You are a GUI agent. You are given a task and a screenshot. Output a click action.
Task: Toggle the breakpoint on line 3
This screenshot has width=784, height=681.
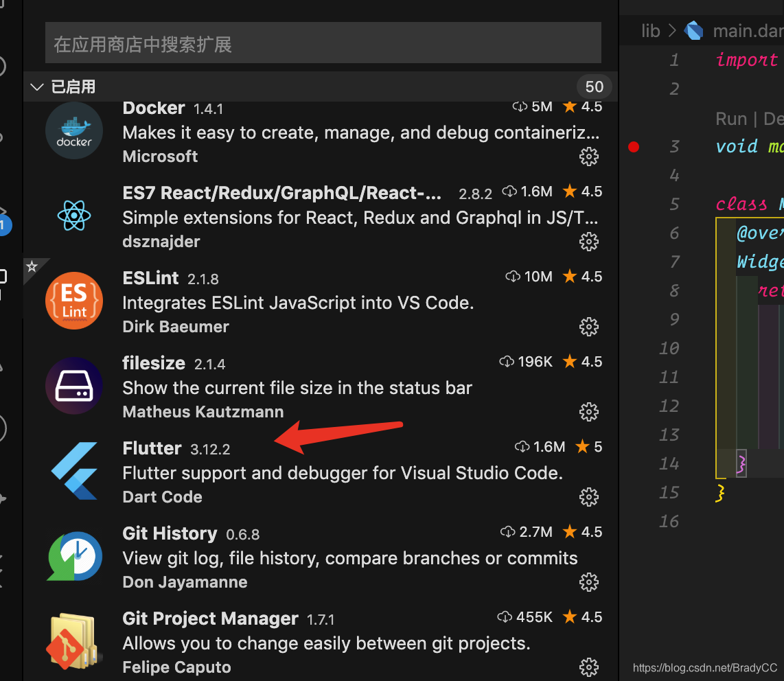point(634,146)
